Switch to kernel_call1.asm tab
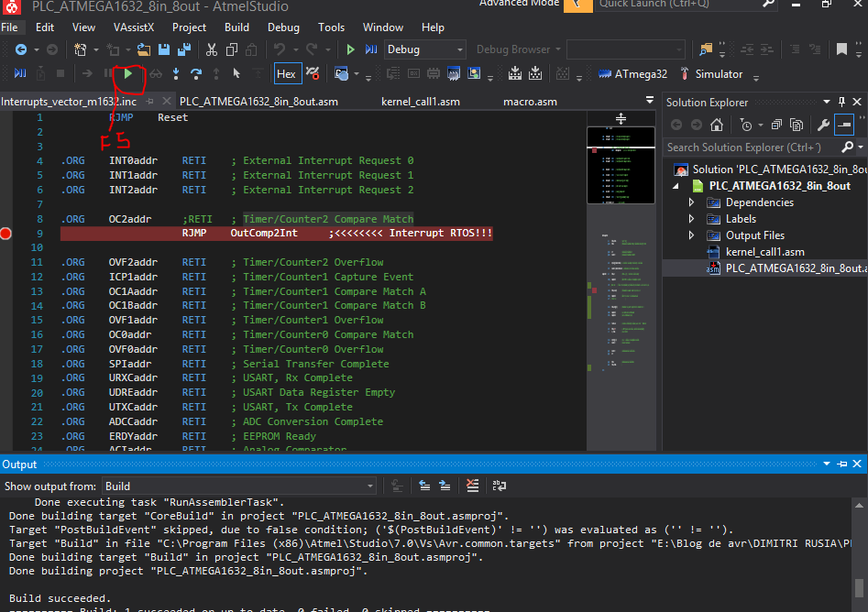 coord(420,102)
